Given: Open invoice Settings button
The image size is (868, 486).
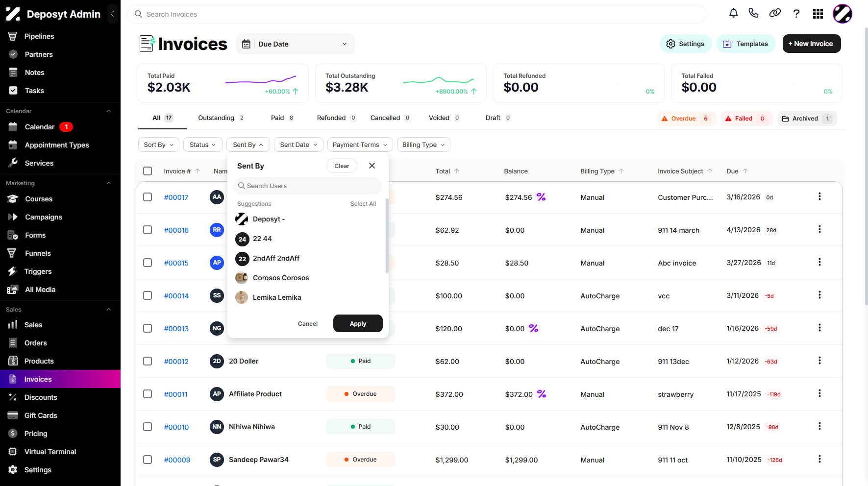Looking at the screenshot, I should (x=685, y=44).
